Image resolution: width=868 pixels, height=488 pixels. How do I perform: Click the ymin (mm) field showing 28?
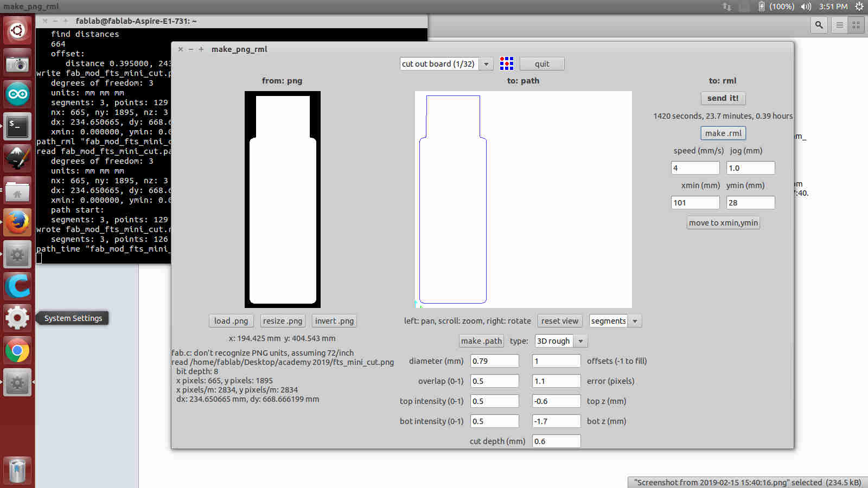coord(751,203)
